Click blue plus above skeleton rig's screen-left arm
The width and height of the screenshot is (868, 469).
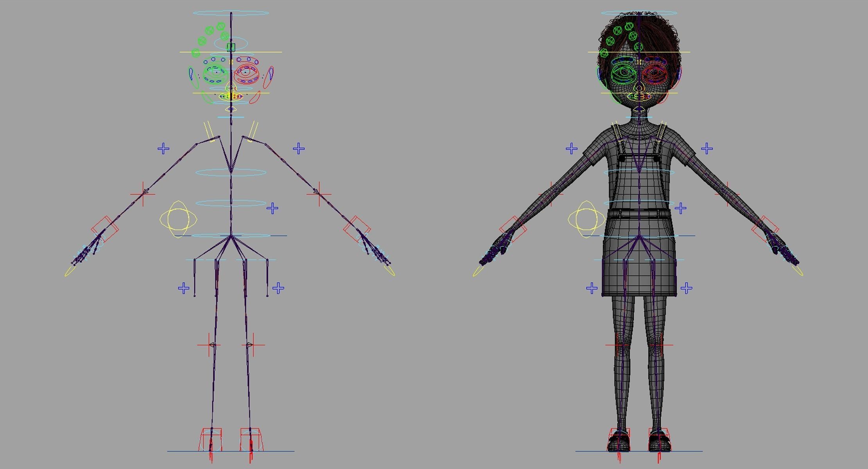pos(163,149)
